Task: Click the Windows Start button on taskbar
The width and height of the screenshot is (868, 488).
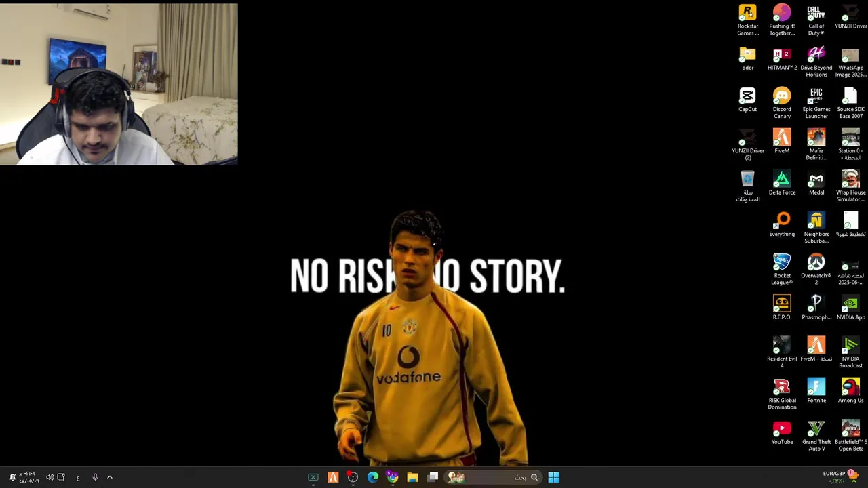Action: coord(553,477)
